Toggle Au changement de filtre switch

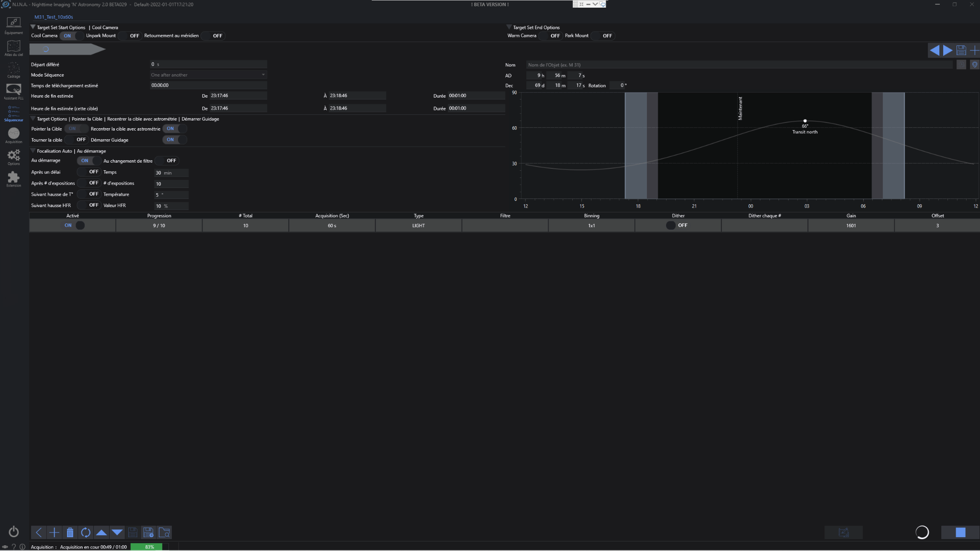[167, 161]
